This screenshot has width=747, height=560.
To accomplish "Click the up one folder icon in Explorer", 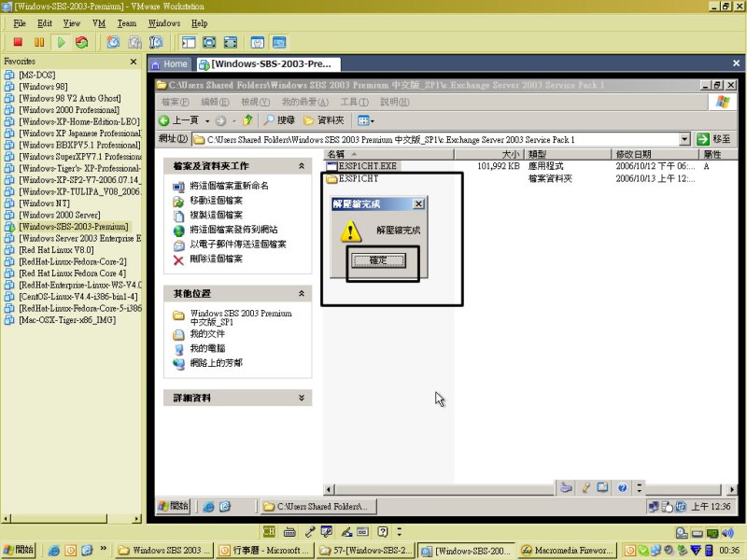I will 247,120.
